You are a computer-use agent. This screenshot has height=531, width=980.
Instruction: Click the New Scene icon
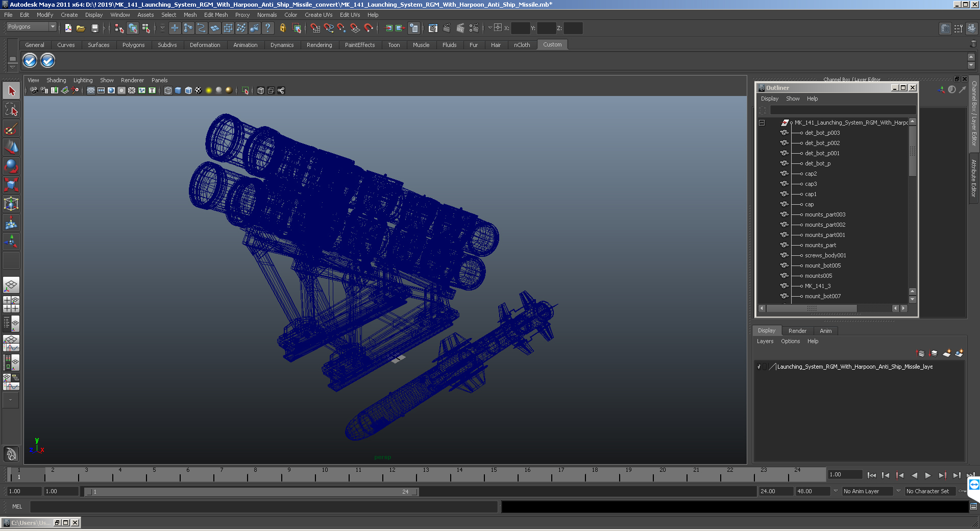pyautogui.click(x=68, y=28)
